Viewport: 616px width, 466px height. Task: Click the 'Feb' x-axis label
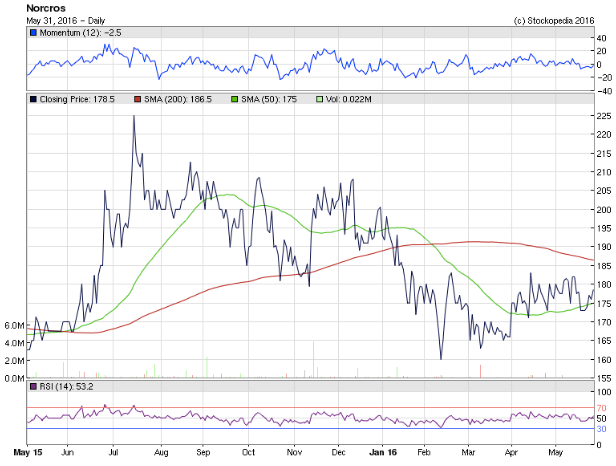coord(424,452)
